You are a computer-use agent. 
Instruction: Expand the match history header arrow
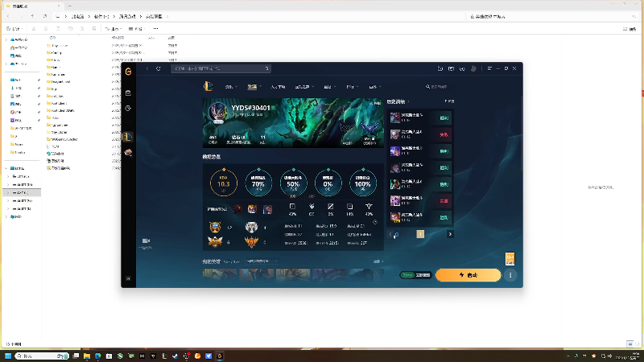point(409,101)
